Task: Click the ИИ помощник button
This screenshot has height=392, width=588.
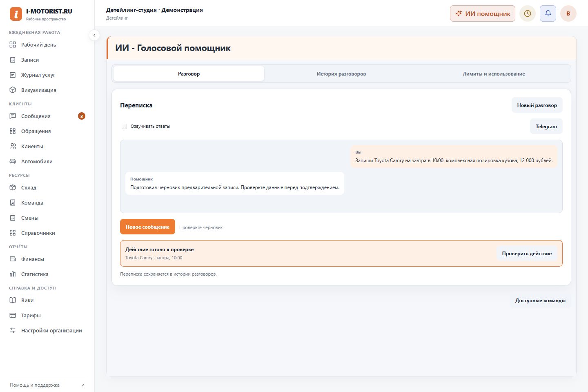Action: [x=483, y=13]
